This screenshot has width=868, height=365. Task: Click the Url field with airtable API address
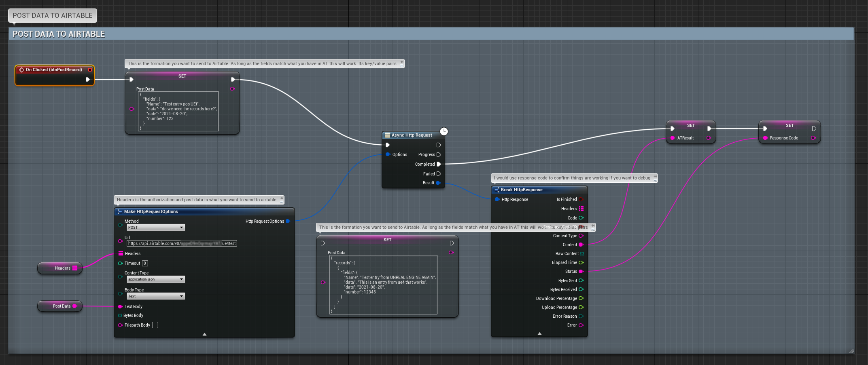pos(181,243)
